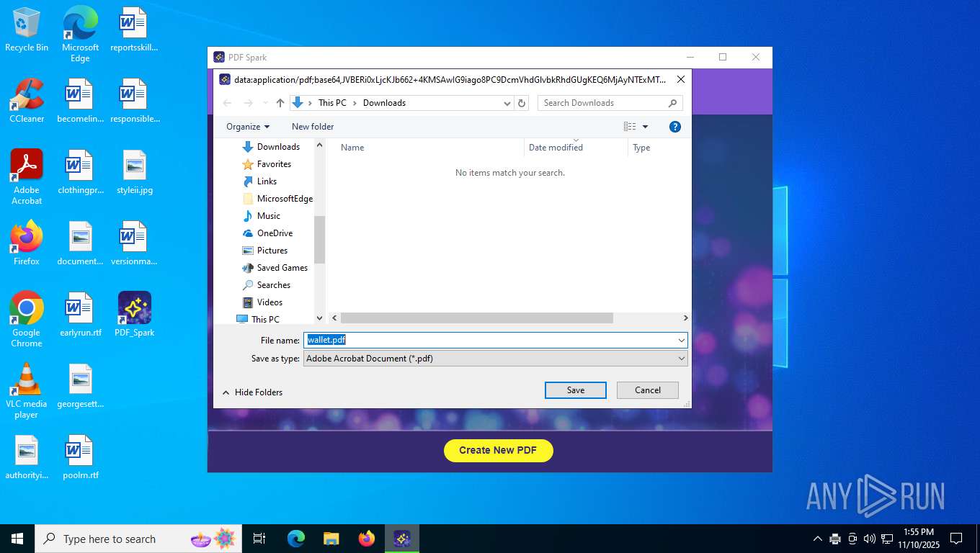Collapse the panel with Hide Folders

coord(252,392)
